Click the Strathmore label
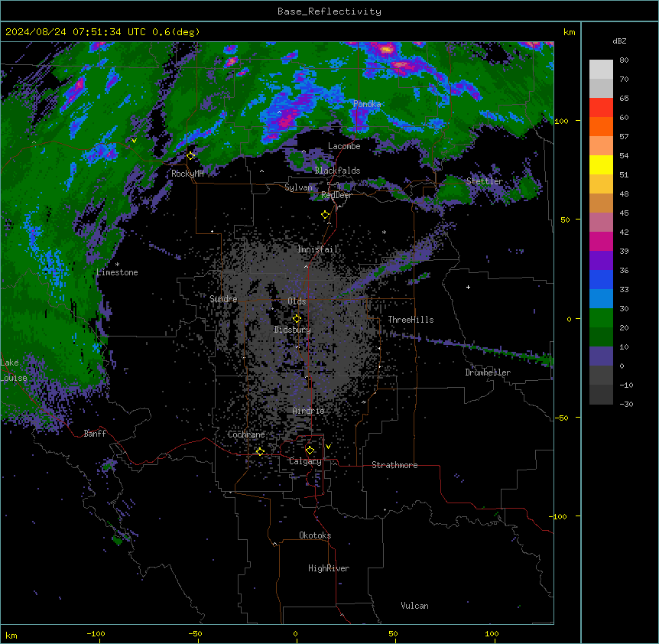 (394, 465)
